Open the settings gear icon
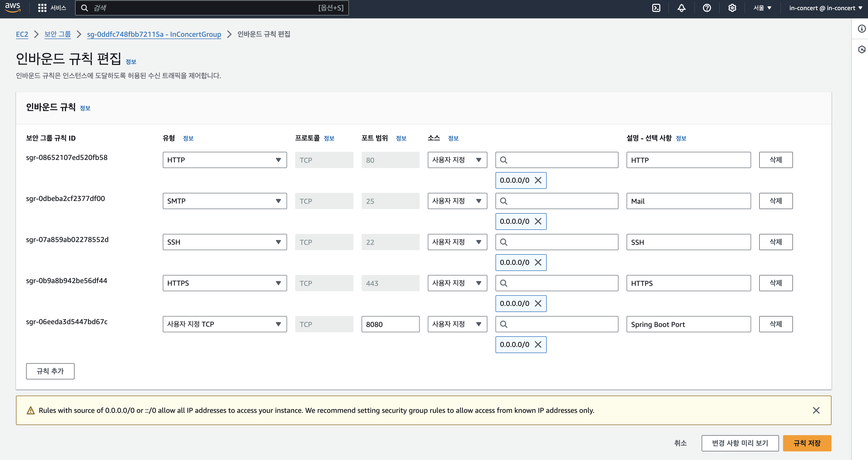 point(732,7)
